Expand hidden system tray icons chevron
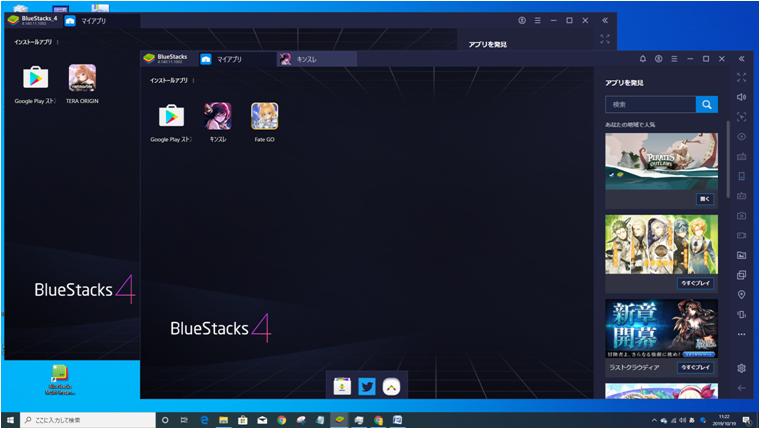The image size is (761, 430). [654, 420]
